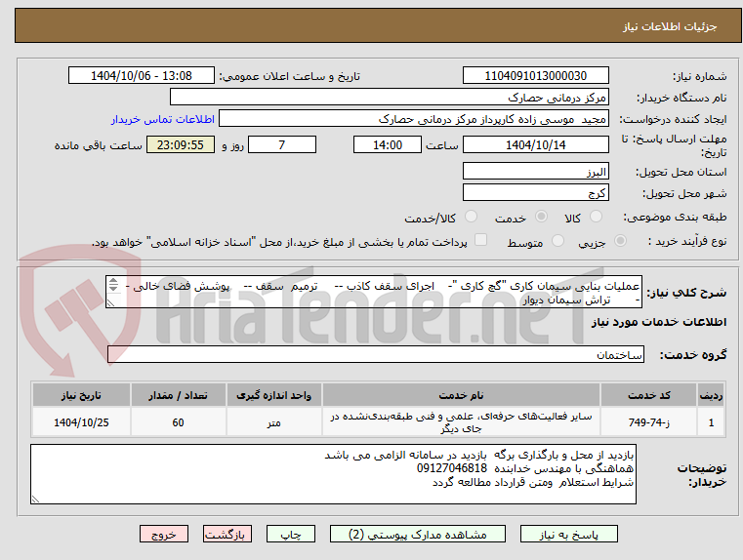
Task: Click the شهر field کرج
Action: pyautogui.click(x=535, y=192)
